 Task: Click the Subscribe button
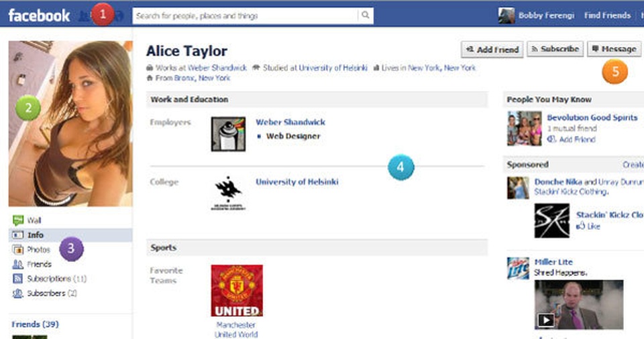[555, 49]
